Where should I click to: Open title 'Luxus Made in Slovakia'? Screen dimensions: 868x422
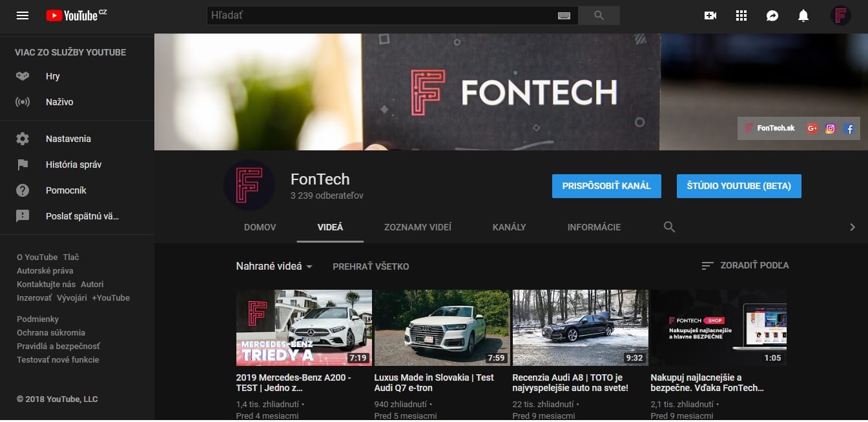[434, 383]
